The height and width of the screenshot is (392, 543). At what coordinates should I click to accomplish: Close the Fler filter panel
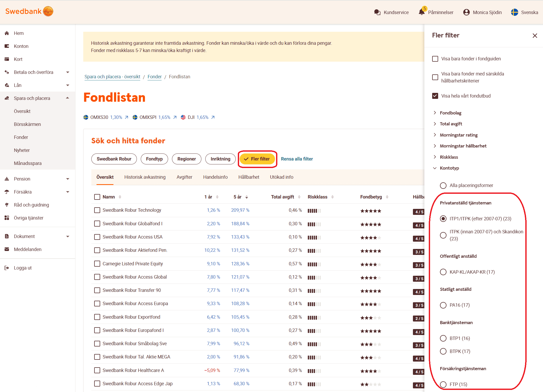[x=535, y=36]
